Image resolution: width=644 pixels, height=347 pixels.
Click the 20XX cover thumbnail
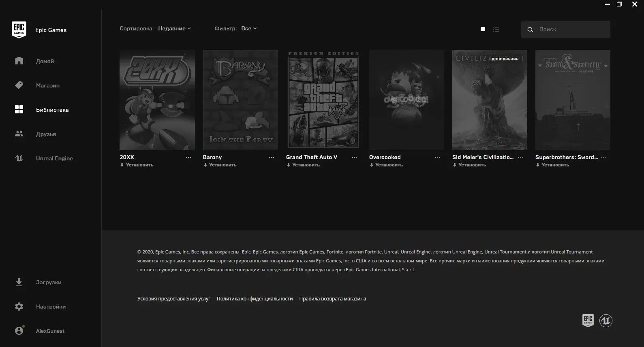click(x=157, y=100)
